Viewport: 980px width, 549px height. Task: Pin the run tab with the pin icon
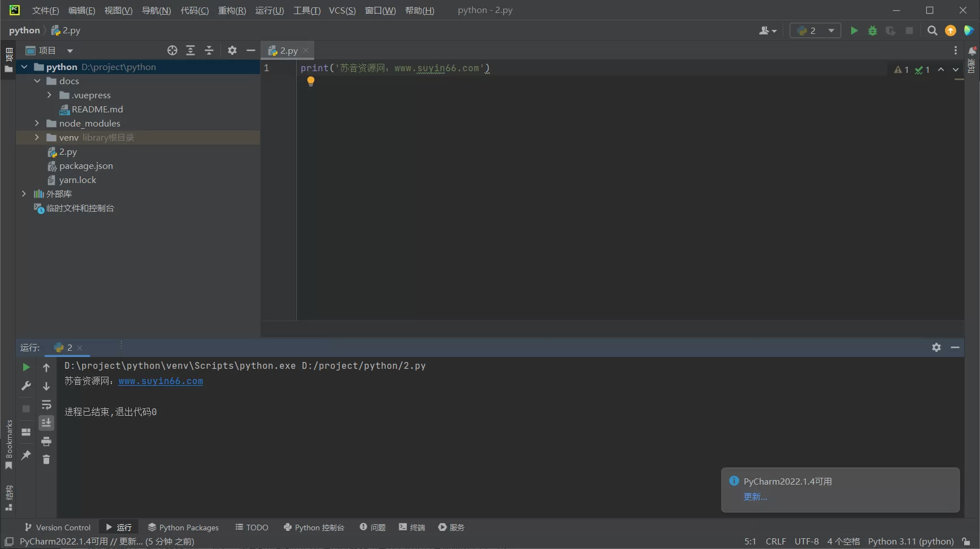click(25, 456)
